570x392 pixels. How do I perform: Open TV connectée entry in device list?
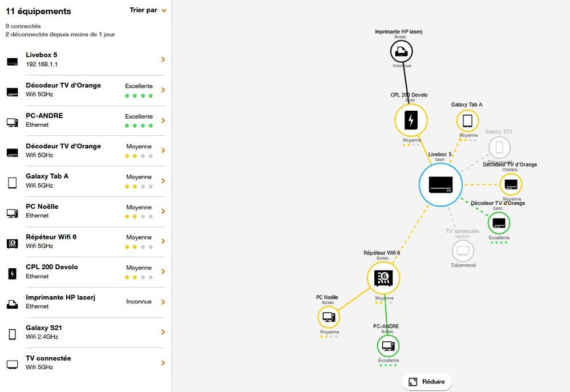86,362
